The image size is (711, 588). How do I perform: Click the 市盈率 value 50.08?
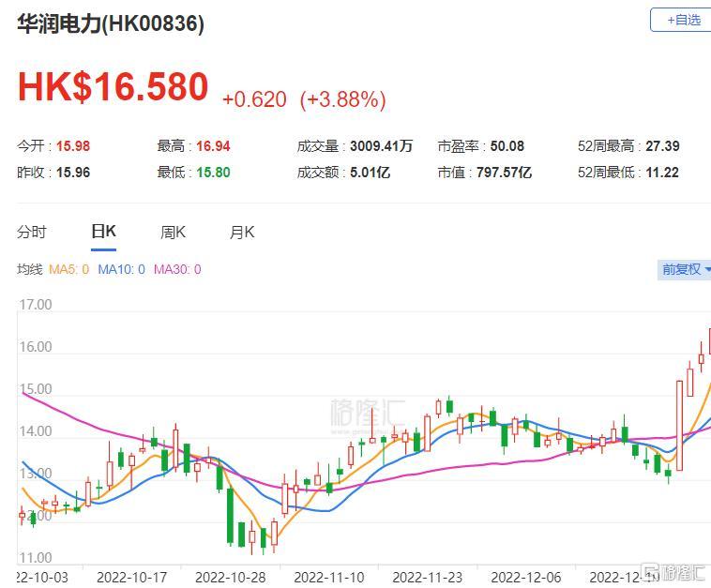coord(507,146)
